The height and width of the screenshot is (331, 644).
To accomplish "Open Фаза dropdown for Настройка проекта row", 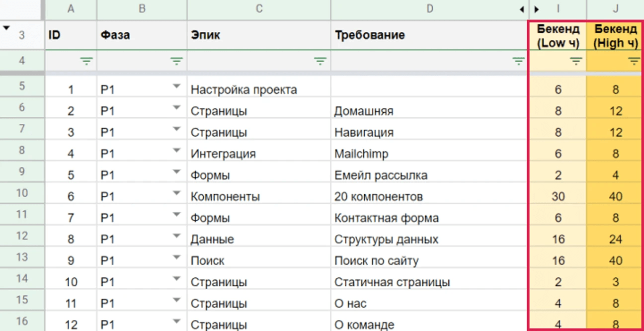I will pos(176,86).
